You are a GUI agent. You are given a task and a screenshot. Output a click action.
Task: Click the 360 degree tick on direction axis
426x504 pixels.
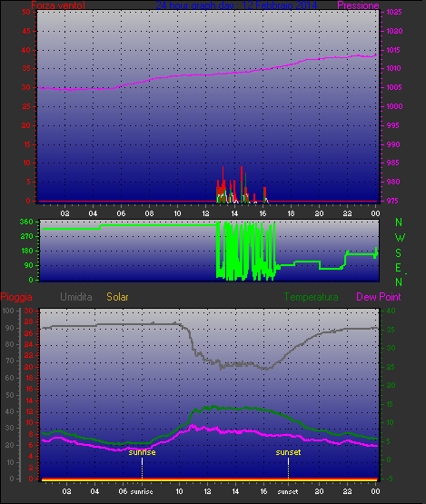tap(26, 222)
